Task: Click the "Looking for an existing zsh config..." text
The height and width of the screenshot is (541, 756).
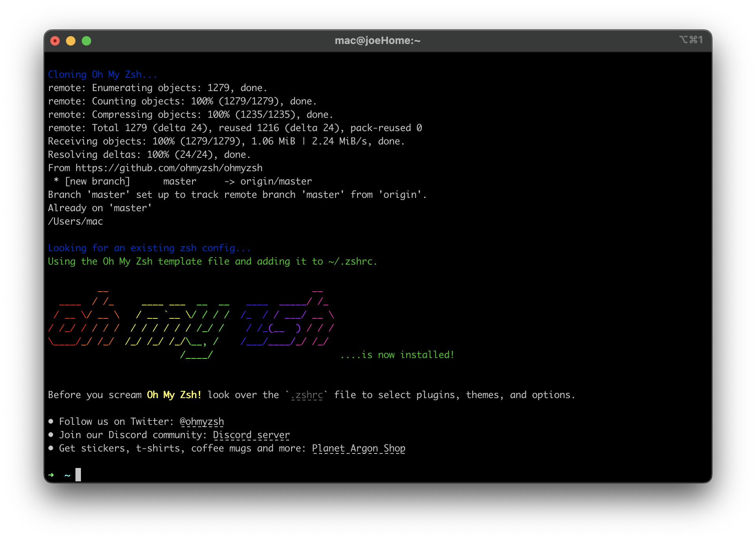Action: point(149,248)
